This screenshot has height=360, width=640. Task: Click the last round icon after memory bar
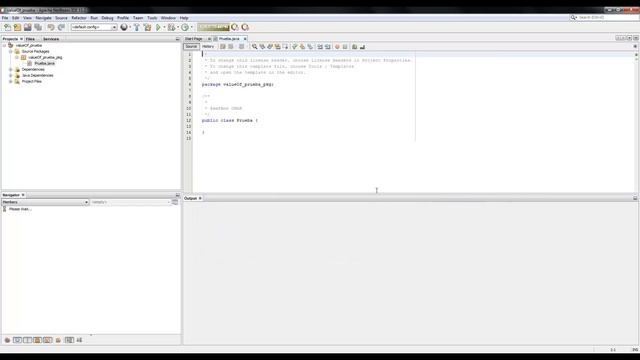point(245,27)
